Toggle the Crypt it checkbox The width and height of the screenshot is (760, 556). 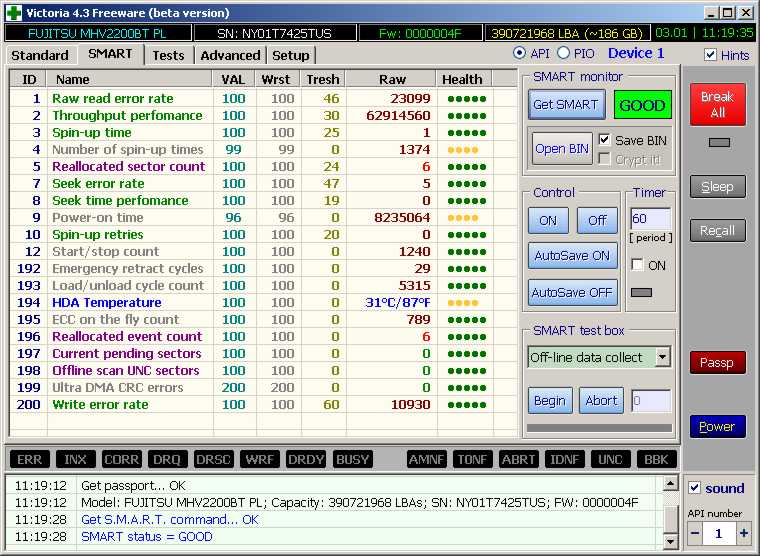(x=604, y=159)
